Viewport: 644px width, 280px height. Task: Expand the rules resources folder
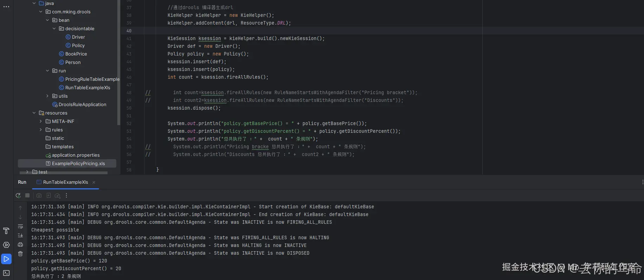point(41,130)
